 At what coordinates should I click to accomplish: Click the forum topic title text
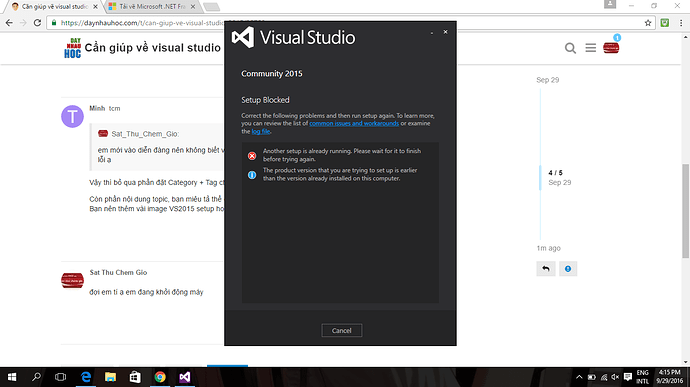(153, 48)
